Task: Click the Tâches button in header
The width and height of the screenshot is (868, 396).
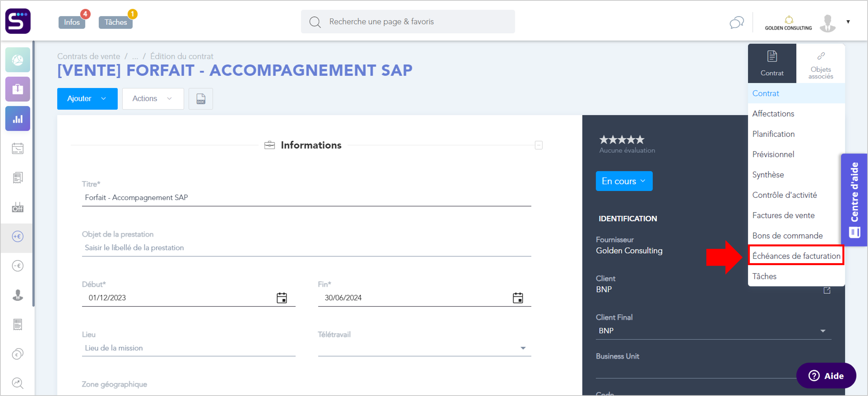Action: [116, 22]
